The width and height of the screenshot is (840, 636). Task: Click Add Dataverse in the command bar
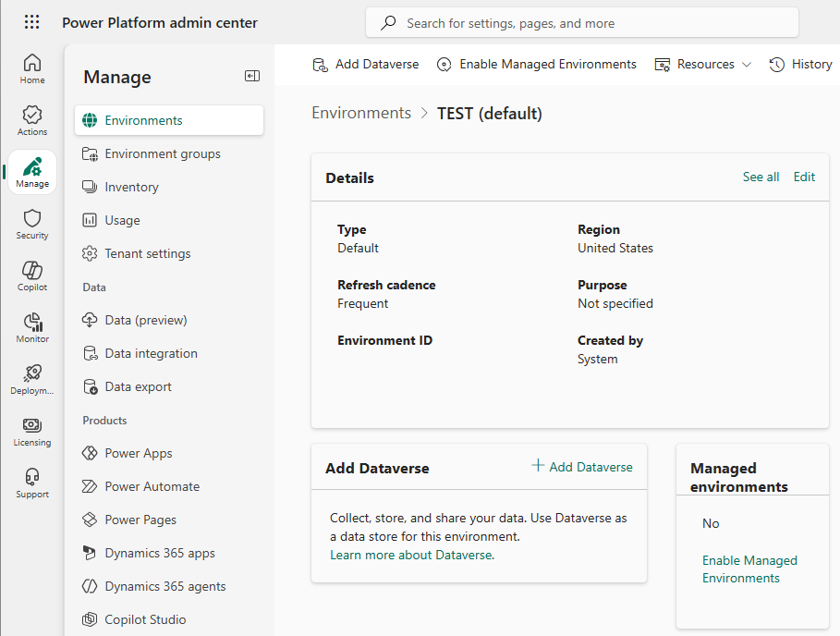click(x=365, y=65)
